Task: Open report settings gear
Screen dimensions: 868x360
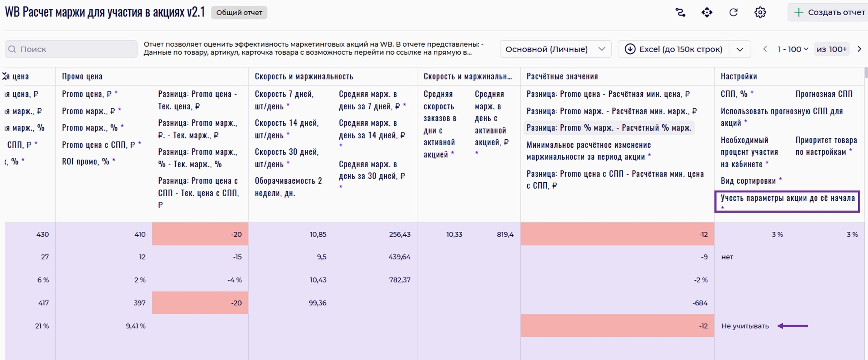Action: pos(760,12)
